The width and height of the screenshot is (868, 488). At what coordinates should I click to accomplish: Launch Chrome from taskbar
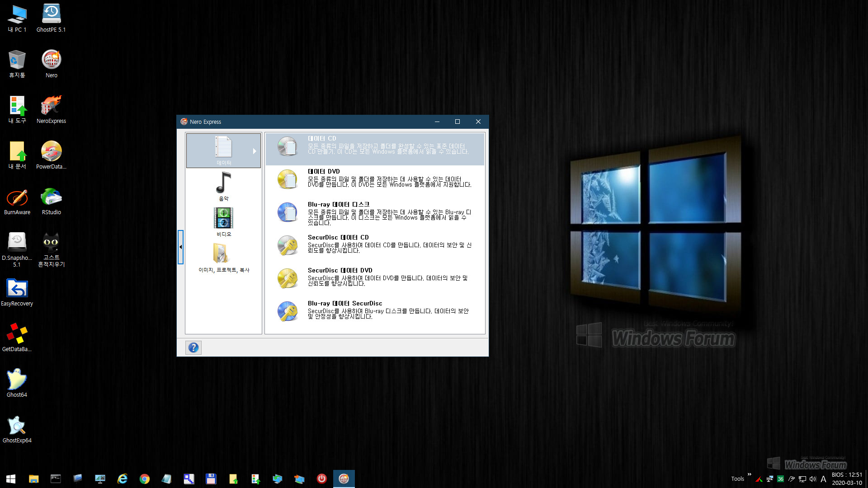click(144, 479)
